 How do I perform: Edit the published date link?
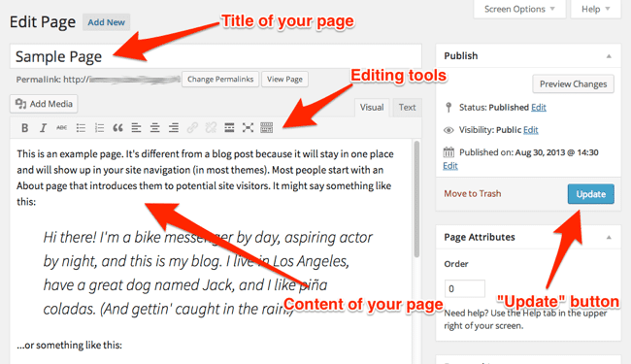point(450,166)
